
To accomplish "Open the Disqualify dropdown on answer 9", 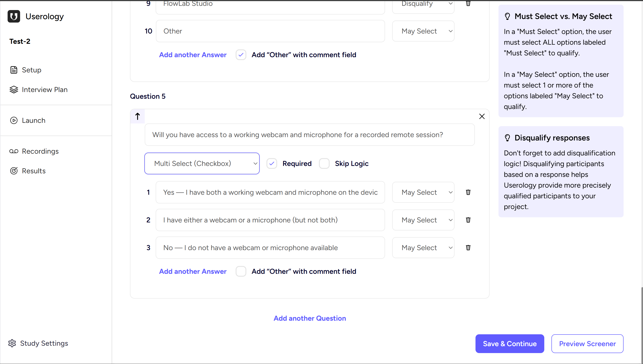I will tap(423, 4).
